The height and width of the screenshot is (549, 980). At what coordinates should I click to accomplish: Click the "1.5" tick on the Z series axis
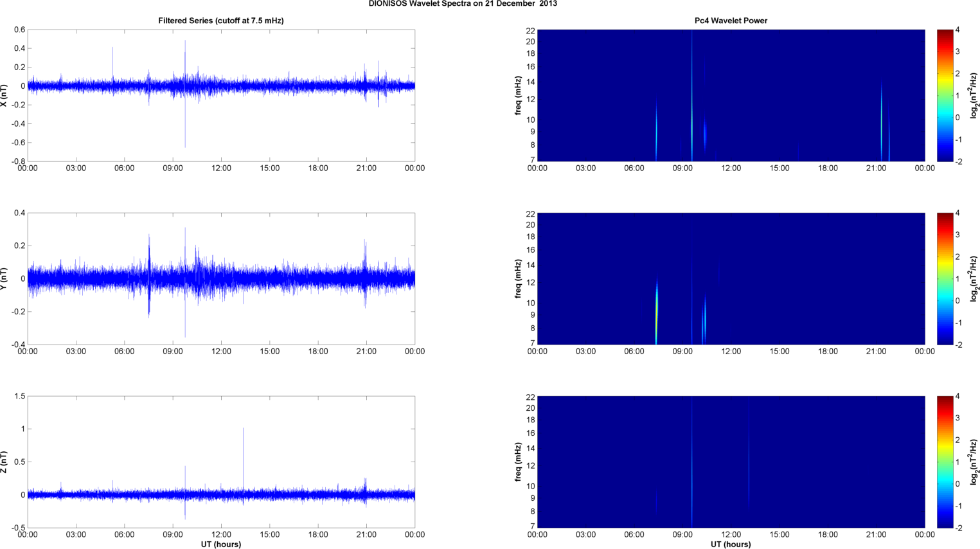[x=20, y=396]
